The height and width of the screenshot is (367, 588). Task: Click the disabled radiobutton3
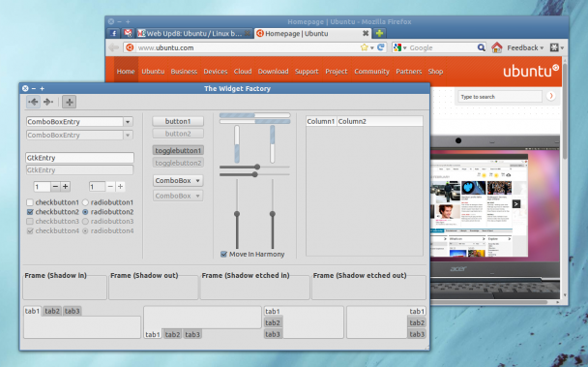85,221
